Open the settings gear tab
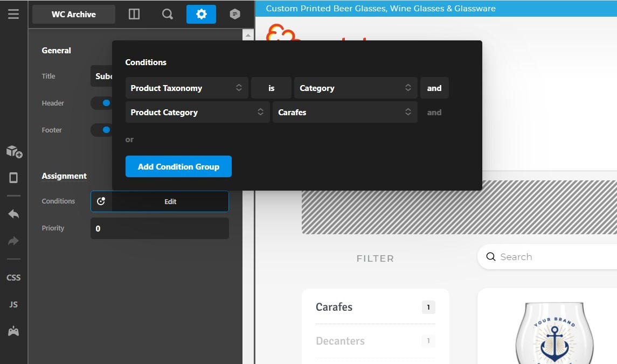Viewport: 617px width, 364px height. point(201,14)
